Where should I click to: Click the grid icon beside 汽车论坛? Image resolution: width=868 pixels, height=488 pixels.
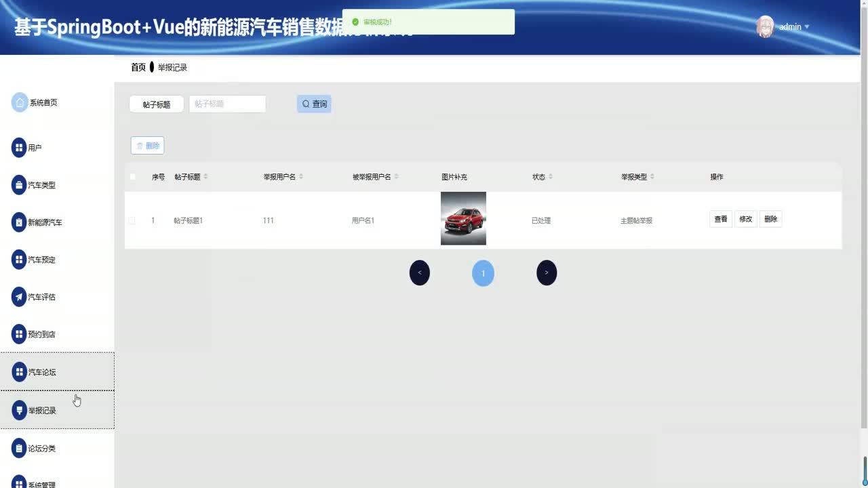tap(19, 372)
